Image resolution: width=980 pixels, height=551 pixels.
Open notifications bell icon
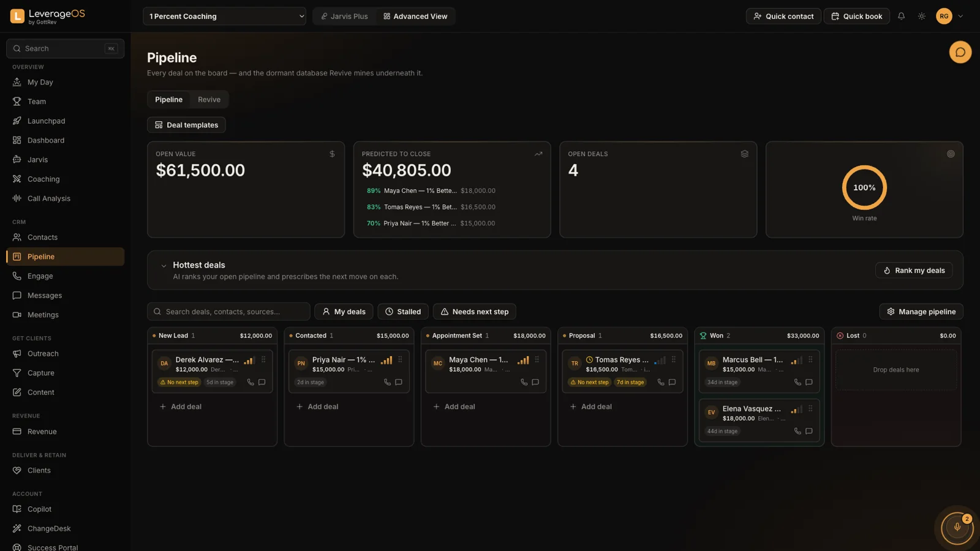point(901,16)
